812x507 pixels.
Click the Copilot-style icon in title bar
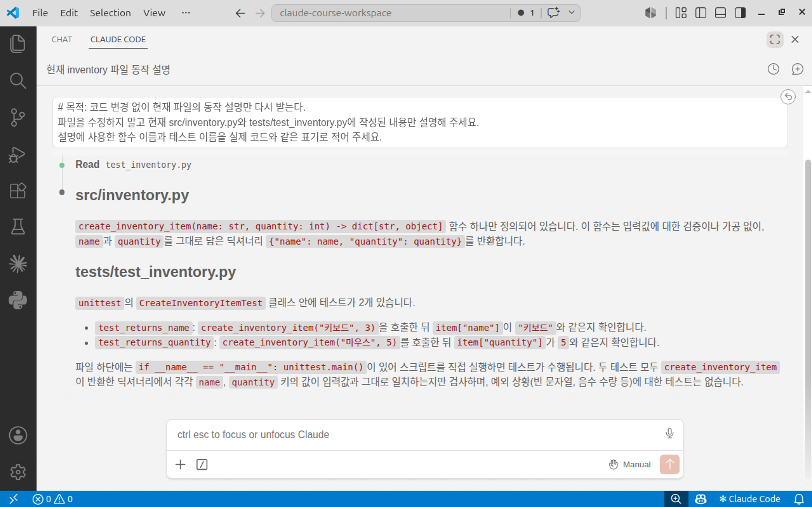(x=650, y=13)
